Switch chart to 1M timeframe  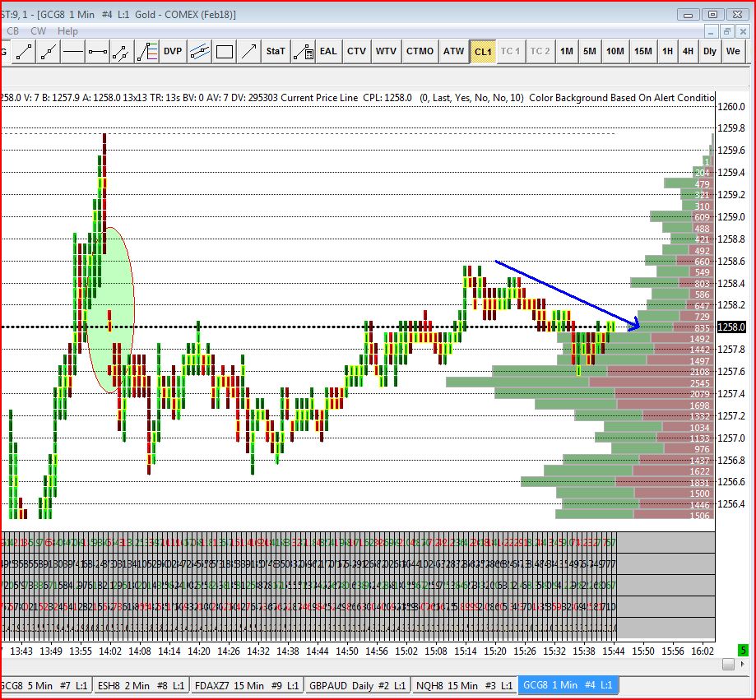point(567,51)
